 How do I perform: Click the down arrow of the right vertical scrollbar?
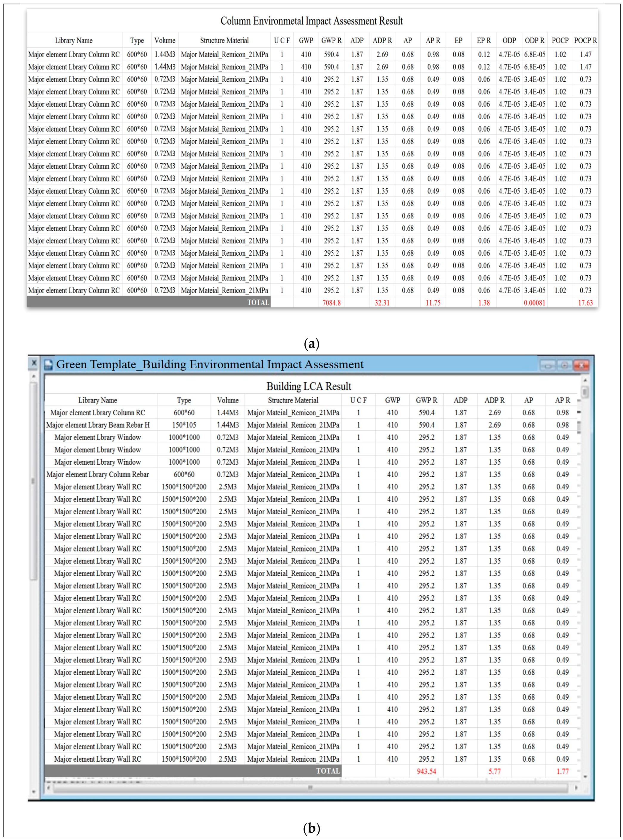point(585,776)
